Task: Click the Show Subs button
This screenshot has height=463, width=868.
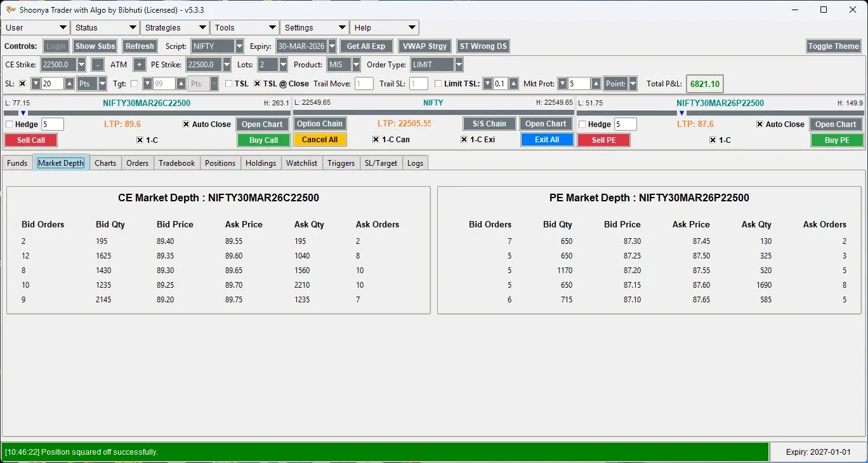Action: click(x=95, y=46)
